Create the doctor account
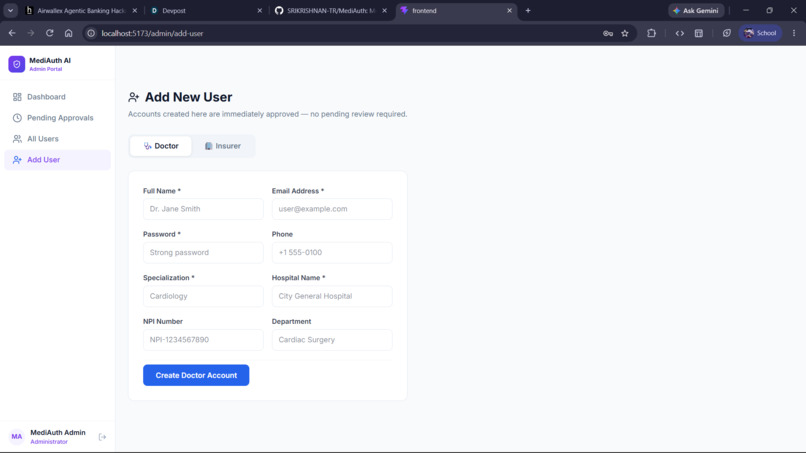This screenshot has height=453, width=806. click(196, 375)
